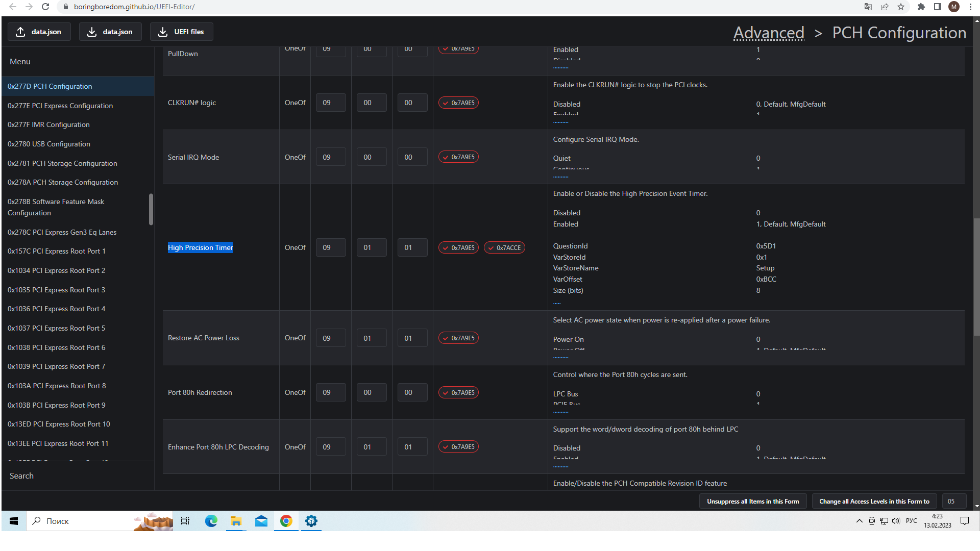Bookmark this page with the star icon
The height and width of the screenshot is (551, 980).
point(901,7)
